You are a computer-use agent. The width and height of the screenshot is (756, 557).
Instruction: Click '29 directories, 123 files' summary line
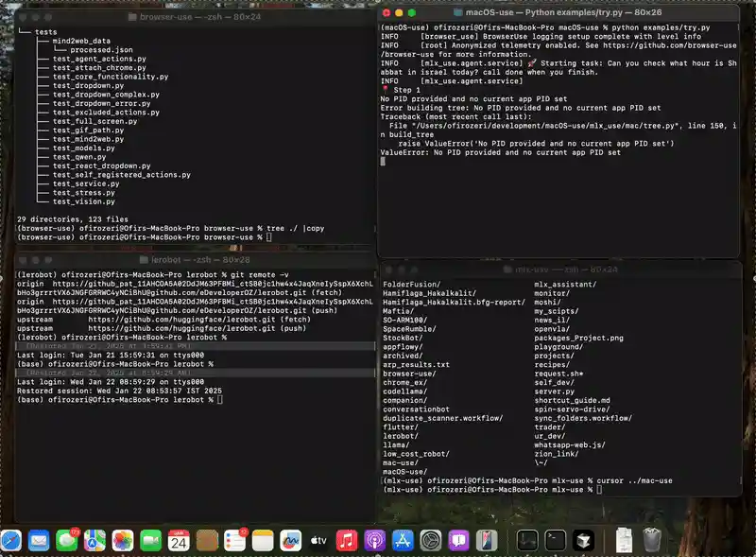tap(73, 219)
